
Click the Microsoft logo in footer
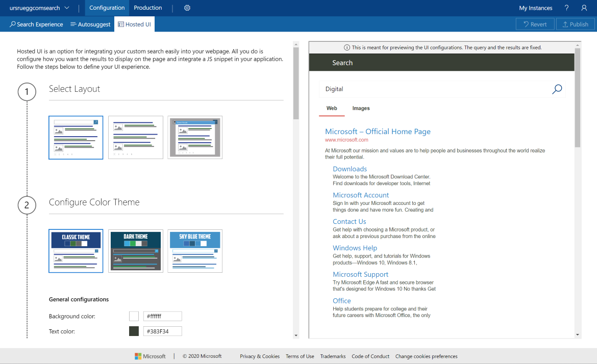pos(150,356)
